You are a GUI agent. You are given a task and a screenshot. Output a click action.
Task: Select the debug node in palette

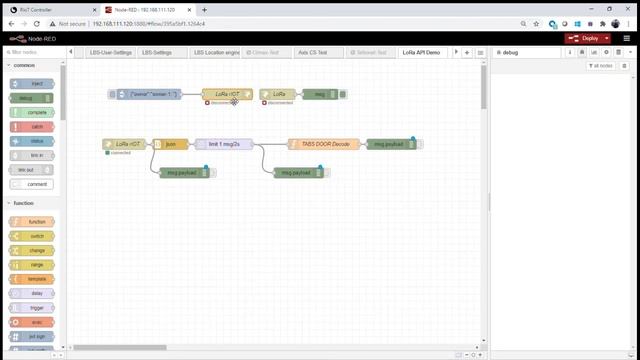coord(31,98)
